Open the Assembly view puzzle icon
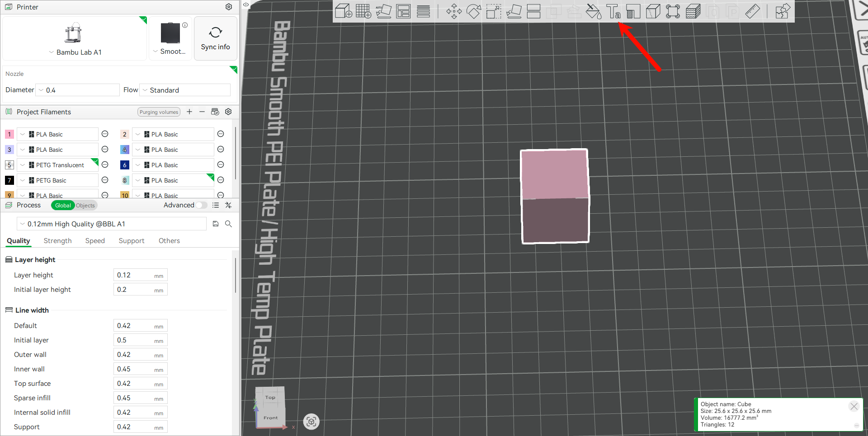Screen dimensions: 868x436 [x=783, y=11]
